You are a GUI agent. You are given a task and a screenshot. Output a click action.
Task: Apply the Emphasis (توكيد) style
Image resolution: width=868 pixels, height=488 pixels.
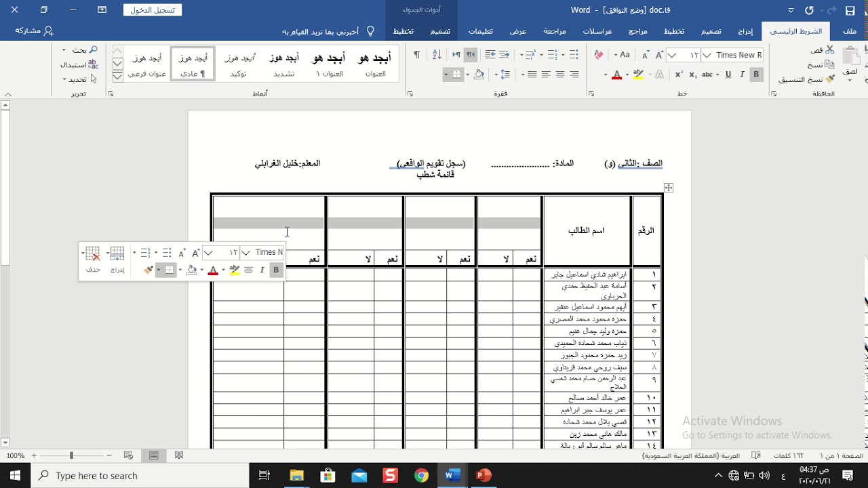point(239,64)
